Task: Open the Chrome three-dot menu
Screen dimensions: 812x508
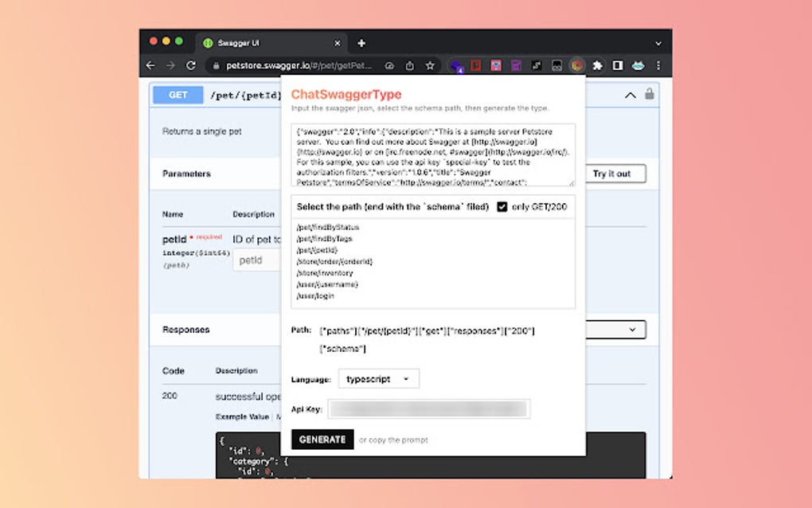Action: 657,66
